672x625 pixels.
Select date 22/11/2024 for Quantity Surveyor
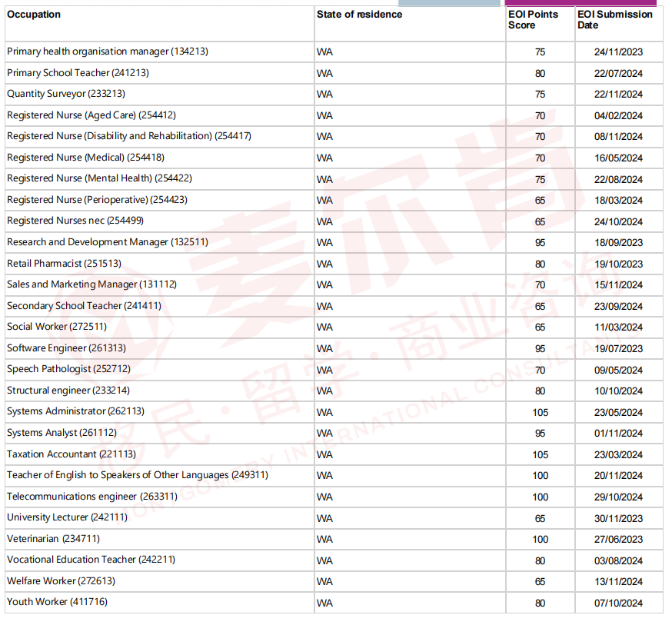618,95
